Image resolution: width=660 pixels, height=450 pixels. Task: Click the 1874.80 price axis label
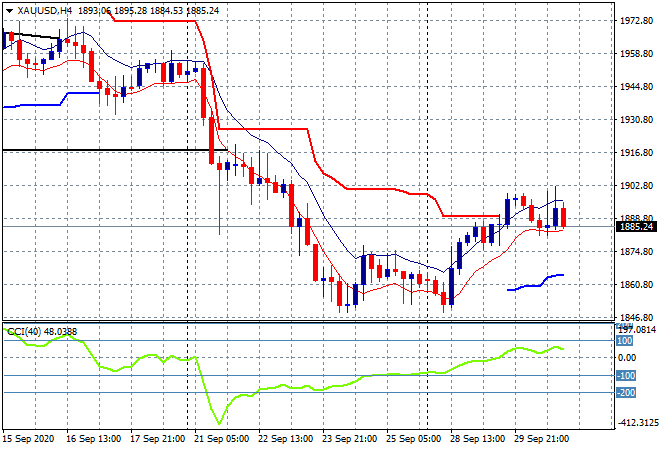coord(636,252)
